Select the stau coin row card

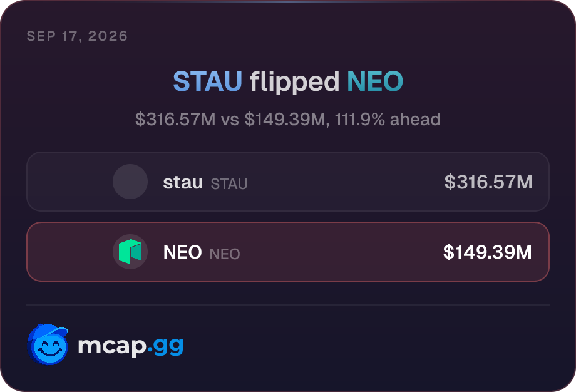click(288, 182)
